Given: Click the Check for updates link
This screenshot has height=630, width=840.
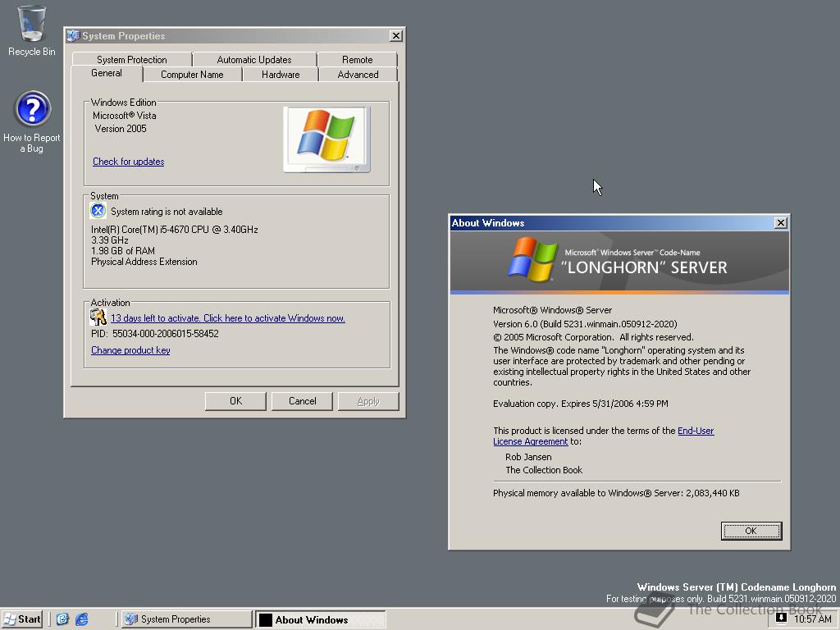Looking at the screenshot, I should (129, 162).
